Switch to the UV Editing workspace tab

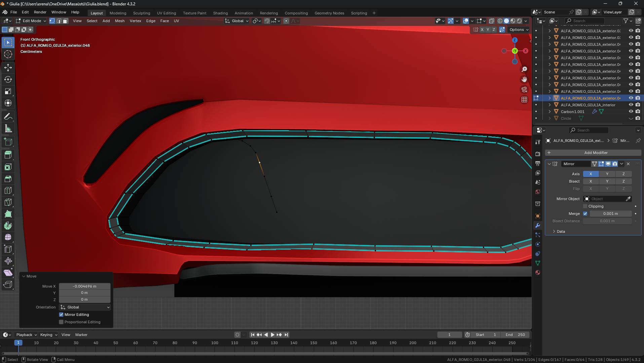(166, 13)
